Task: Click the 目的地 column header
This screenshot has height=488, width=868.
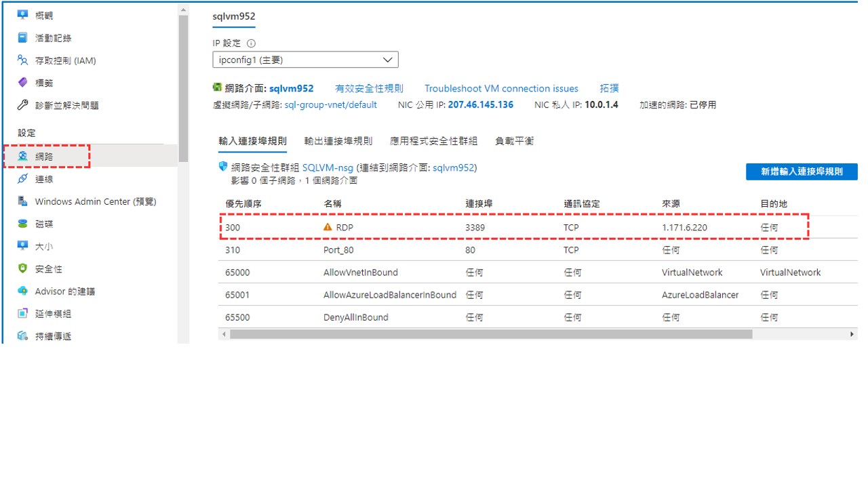Action: [x=774, y=204]
